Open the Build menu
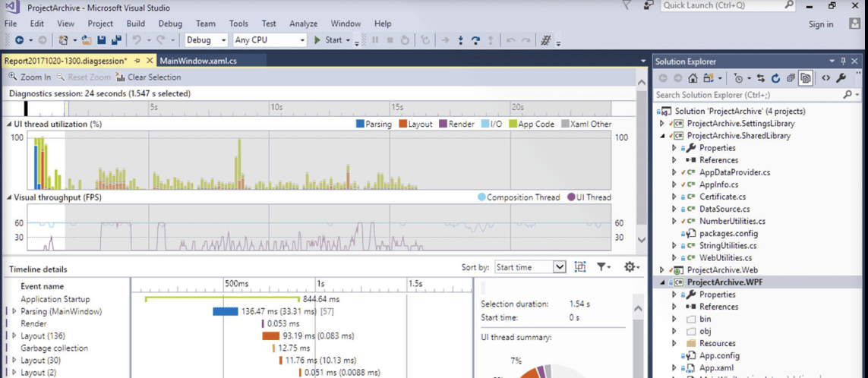Image resolution: width=868 pixels, height=378 pixels. pyautogui.click(x=136, y=24)
